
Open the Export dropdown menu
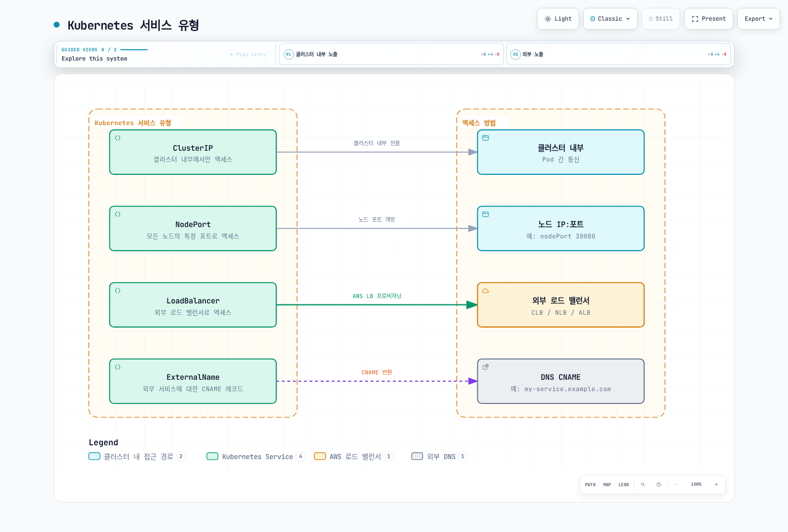tap(758, 19)
